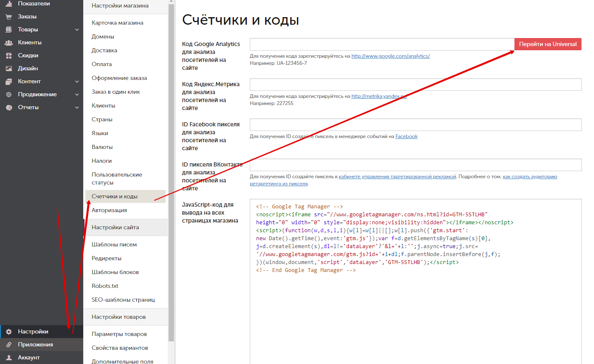Focus the Яндекс.Метрика code field

(416, 85)
